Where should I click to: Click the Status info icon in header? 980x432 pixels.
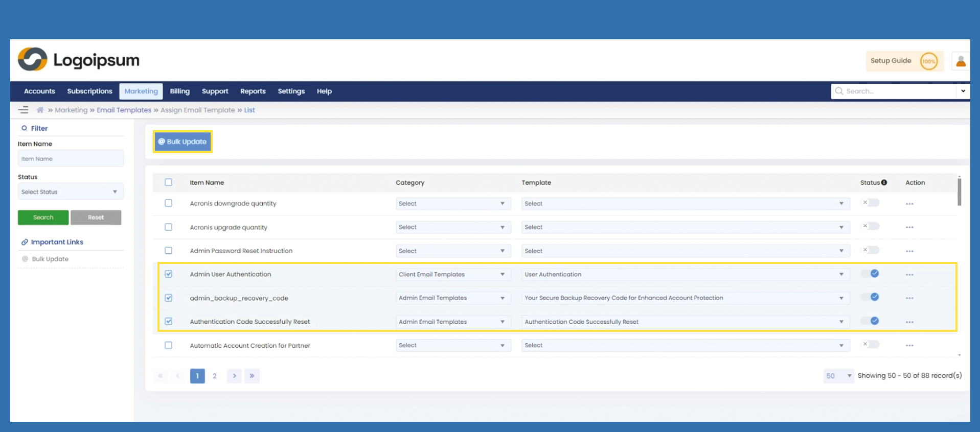(884, 182)
